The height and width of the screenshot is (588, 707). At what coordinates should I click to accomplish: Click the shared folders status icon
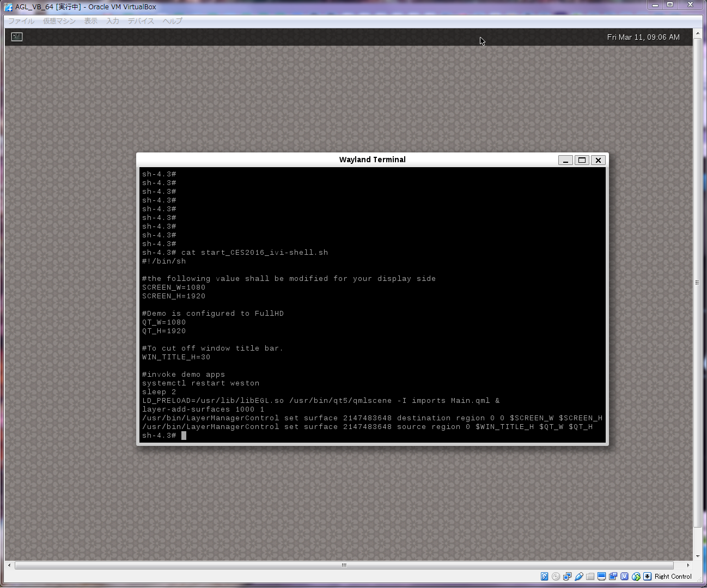[590, 576]
